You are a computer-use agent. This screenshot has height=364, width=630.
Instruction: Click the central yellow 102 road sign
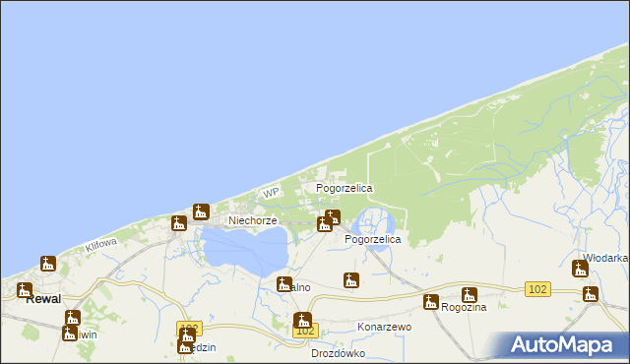click(306, 332)
